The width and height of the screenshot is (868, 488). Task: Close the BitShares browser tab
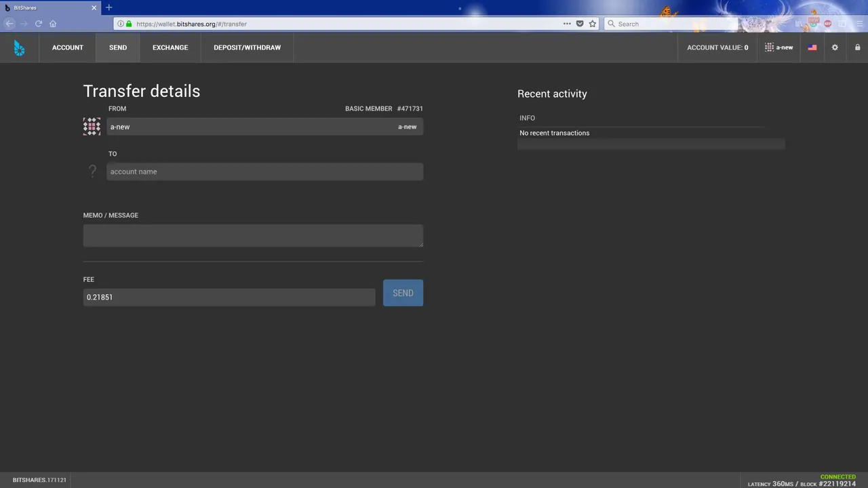pyautogui.click(x=94, y=7)
